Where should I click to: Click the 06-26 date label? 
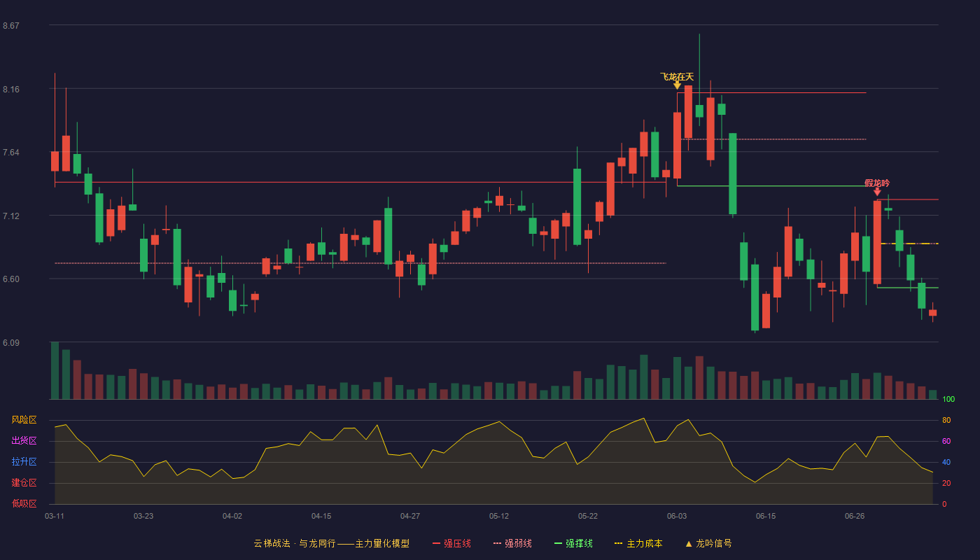pyautogui.click(x=855, y=516)
